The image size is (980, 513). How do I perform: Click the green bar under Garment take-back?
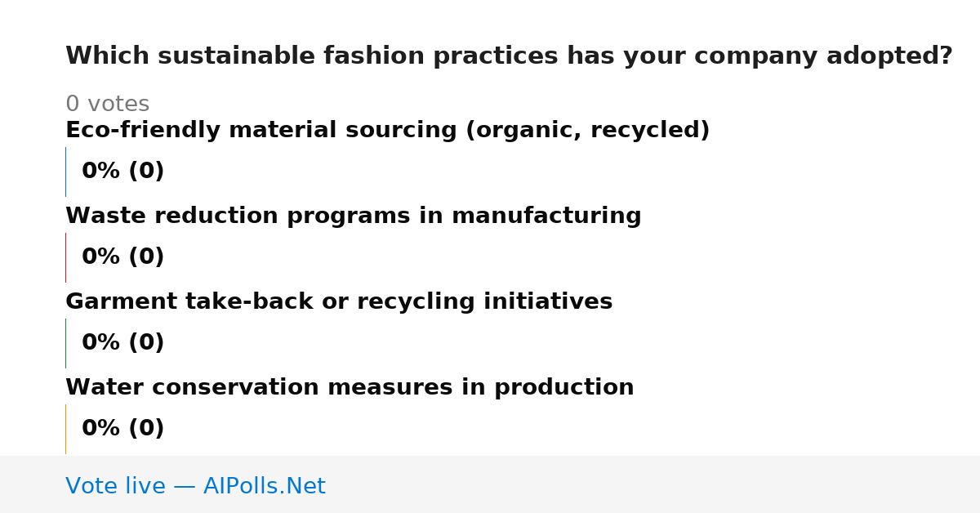tap(65, 343)
